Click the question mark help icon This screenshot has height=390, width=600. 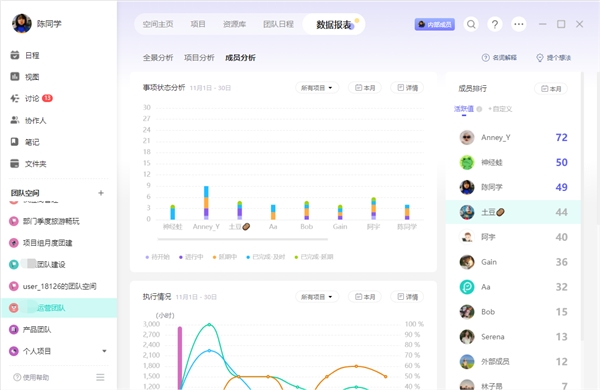(x=495, y=24)
